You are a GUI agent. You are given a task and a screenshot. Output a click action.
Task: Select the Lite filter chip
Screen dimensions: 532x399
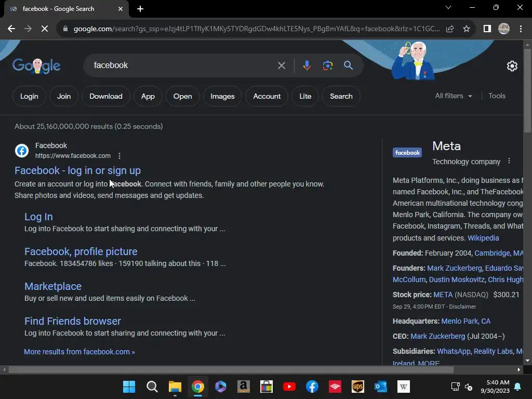click(x=305, y=96)
